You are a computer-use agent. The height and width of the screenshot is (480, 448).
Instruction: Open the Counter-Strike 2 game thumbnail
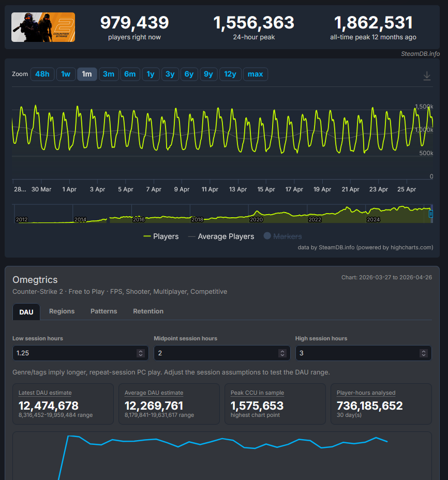tap(43, 27)
